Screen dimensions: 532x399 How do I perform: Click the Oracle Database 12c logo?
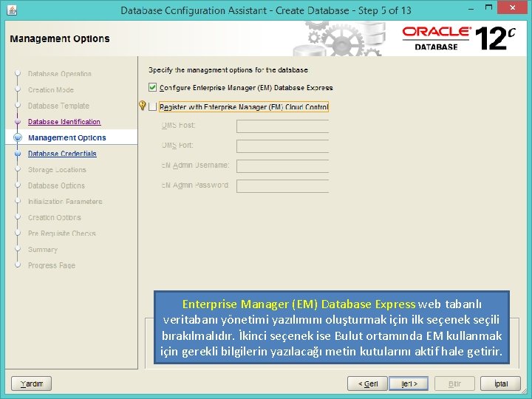click(459, 38)
